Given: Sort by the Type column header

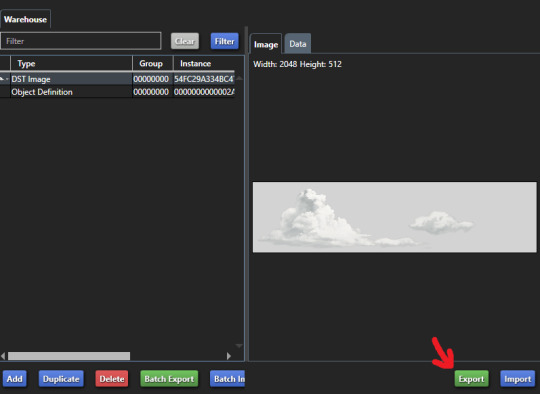Looking at the screenshot, I should coord(71,63).
